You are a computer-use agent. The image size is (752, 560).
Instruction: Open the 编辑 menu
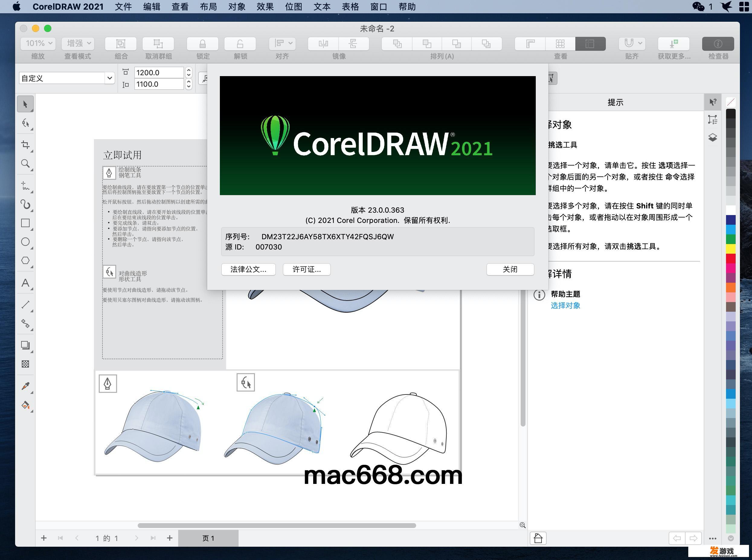[152, 7]
